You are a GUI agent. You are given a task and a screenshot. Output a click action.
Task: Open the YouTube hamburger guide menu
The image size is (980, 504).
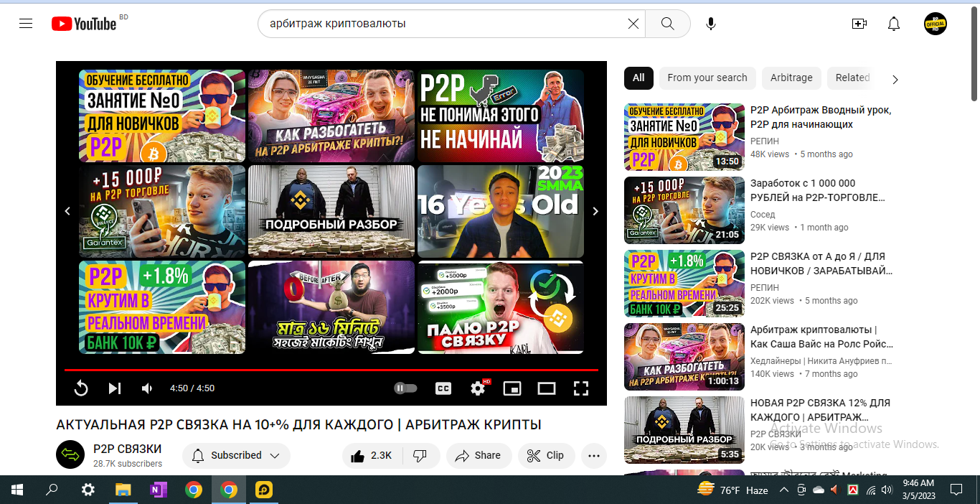(x=26, y=24)
